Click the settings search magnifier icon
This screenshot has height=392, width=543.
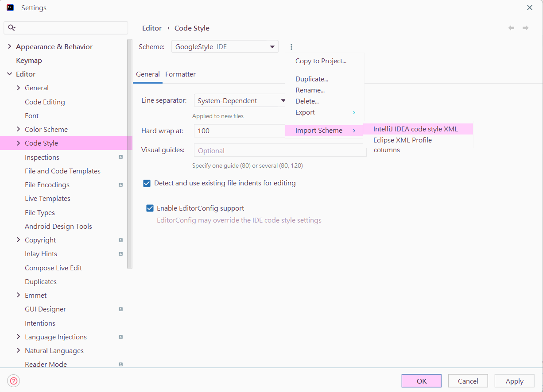12,28
